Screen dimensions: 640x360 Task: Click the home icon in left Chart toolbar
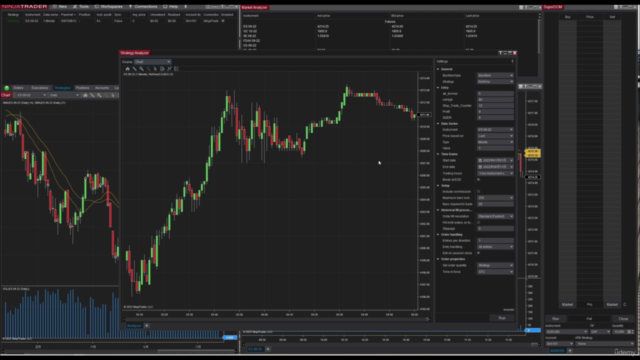85,95
